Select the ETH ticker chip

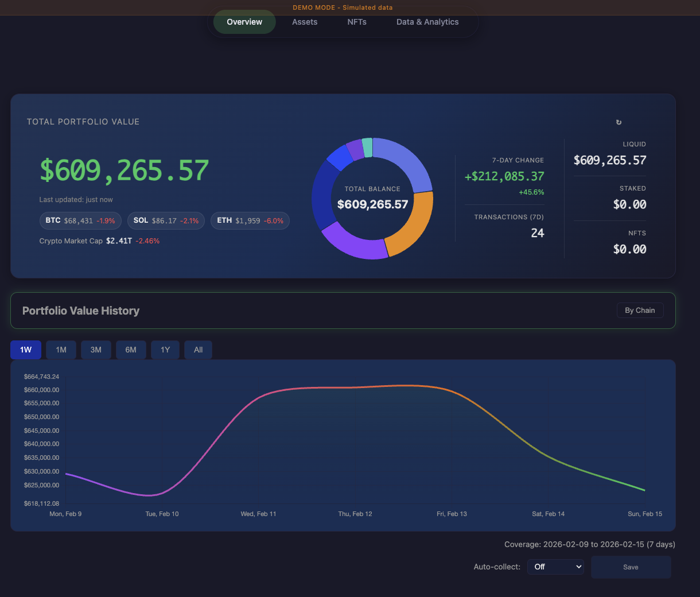250,220
